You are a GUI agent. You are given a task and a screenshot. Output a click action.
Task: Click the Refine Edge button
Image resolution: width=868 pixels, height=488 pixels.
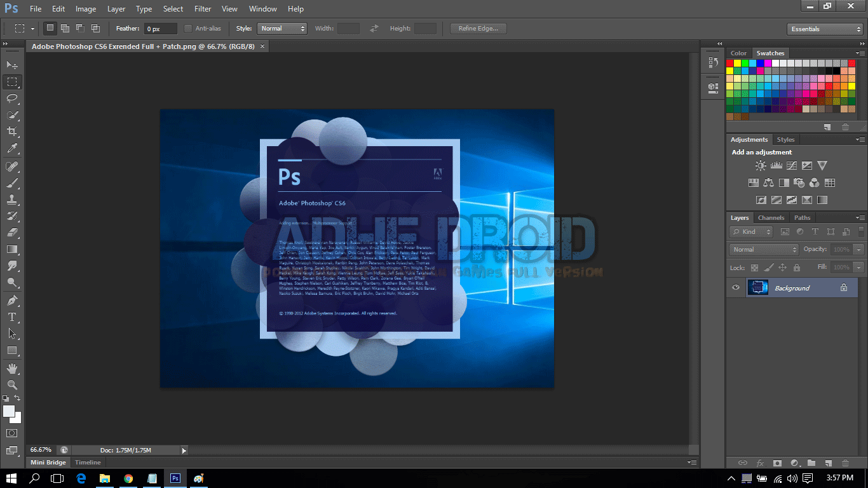coord(478,29)
